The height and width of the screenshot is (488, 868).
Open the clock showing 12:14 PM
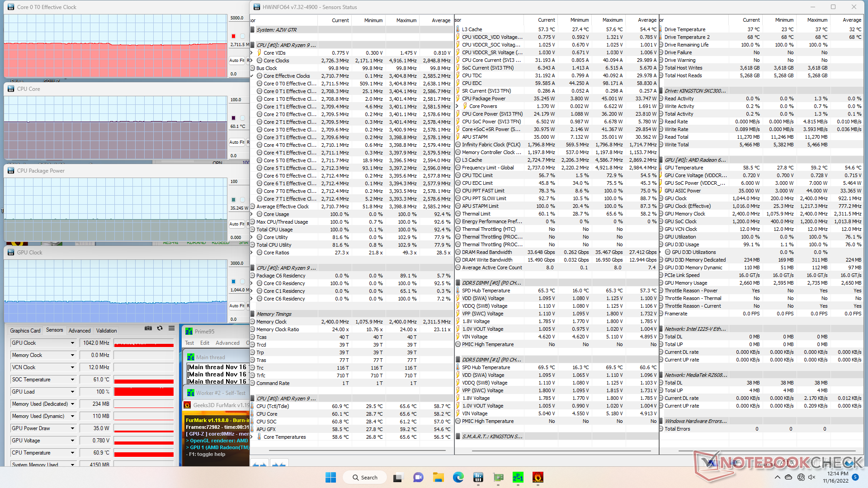(x=835, y=477)
